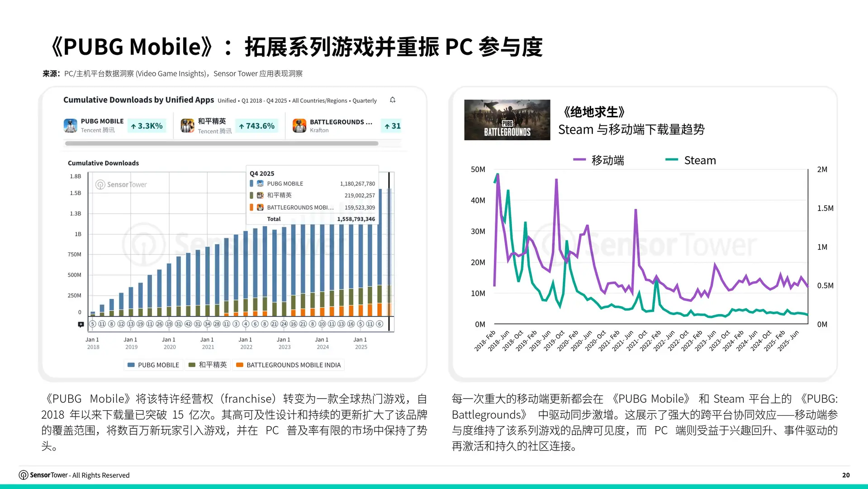Click the PUBG MOBILE app icon

click(71, 125)
